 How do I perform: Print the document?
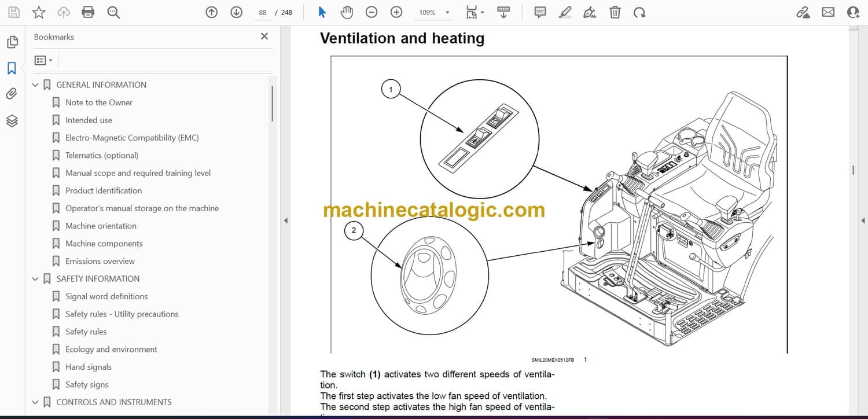(x=88, y=12)
